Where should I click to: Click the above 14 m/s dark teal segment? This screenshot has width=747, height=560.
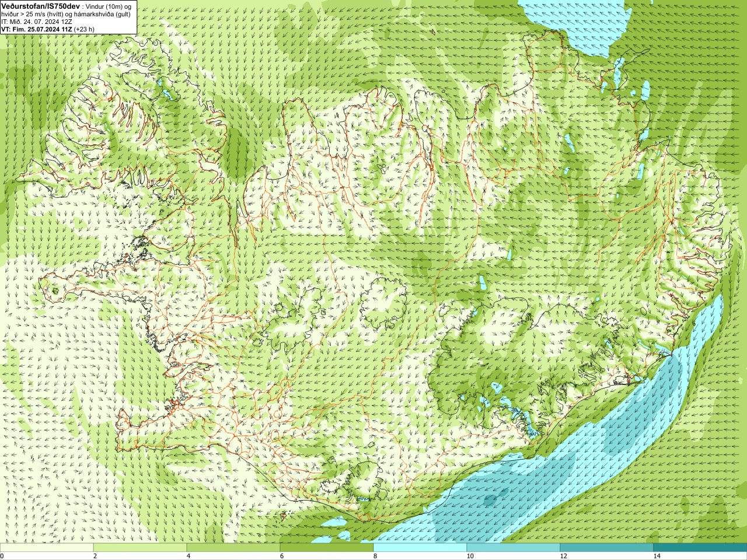click(x=700, y=548)
